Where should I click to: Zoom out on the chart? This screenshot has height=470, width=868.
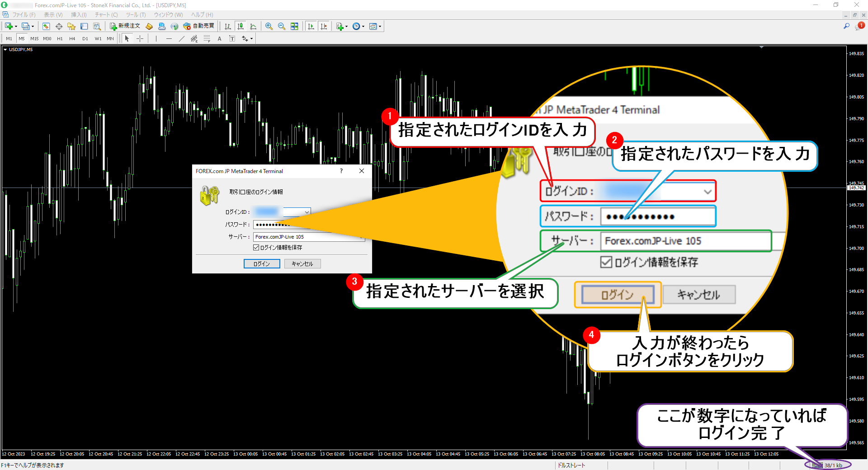coord(282,26)
